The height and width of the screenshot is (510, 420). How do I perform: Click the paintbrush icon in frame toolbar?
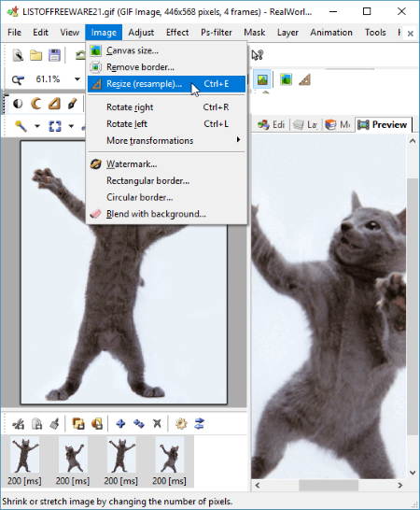[x=54, y=424]
